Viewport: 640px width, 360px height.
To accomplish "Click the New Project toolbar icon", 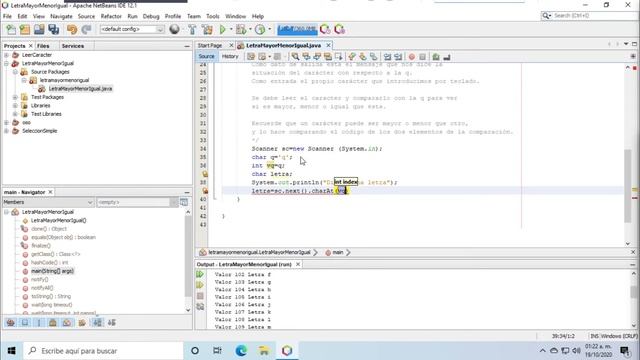I will pos(25,29).
